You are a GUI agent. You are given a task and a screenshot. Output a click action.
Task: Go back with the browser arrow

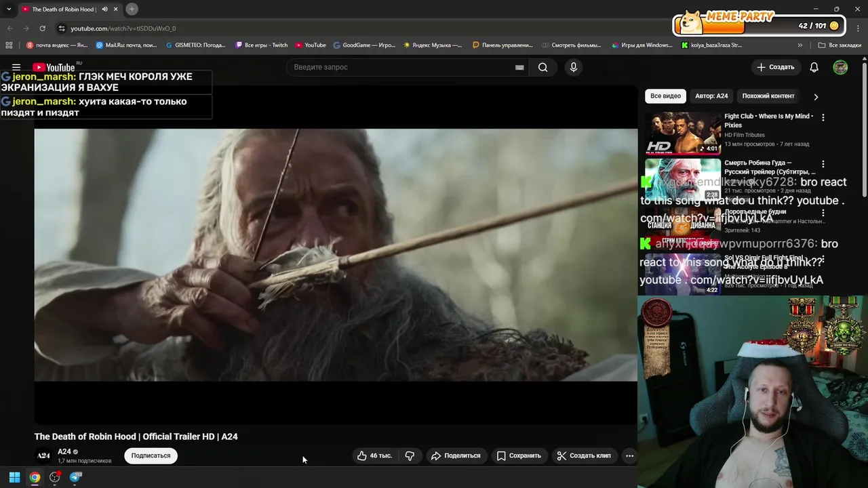(9, 28)
